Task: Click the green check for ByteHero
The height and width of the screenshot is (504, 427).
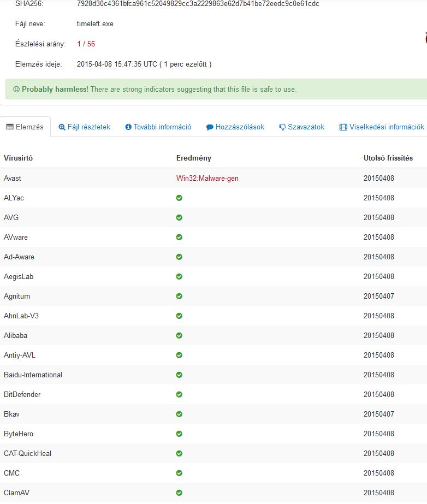Action: click(179, 434)
